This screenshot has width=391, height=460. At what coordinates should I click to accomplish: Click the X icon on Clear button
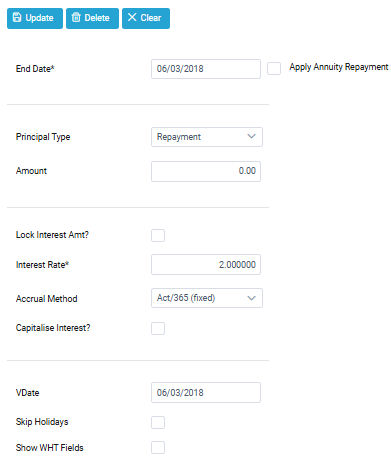point(132,17)
